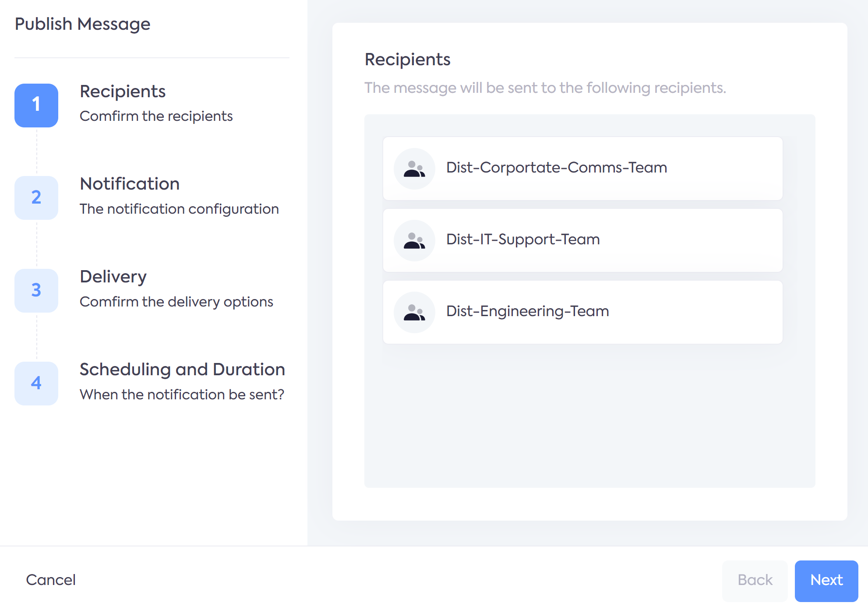Click the step 3 number badge
The image size is (868, 613).
pos(36,290)
